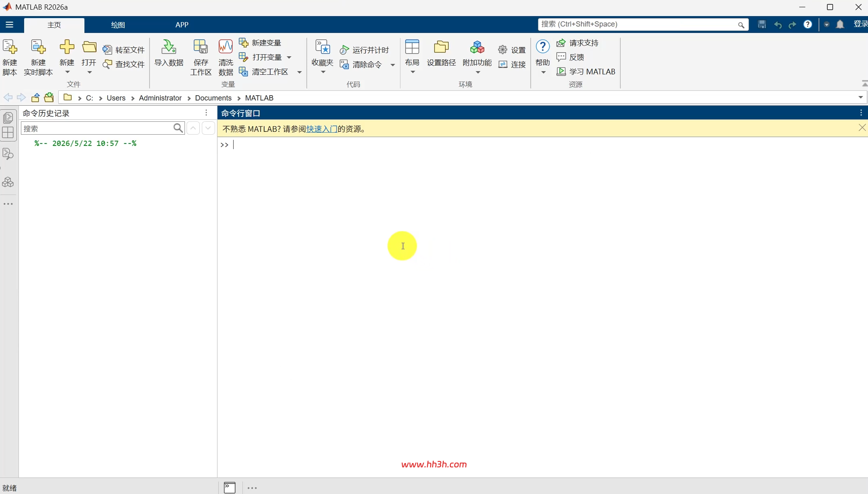The image size is (868, 494).
Task: Open the notifications bell
Action: pos(840,25)
